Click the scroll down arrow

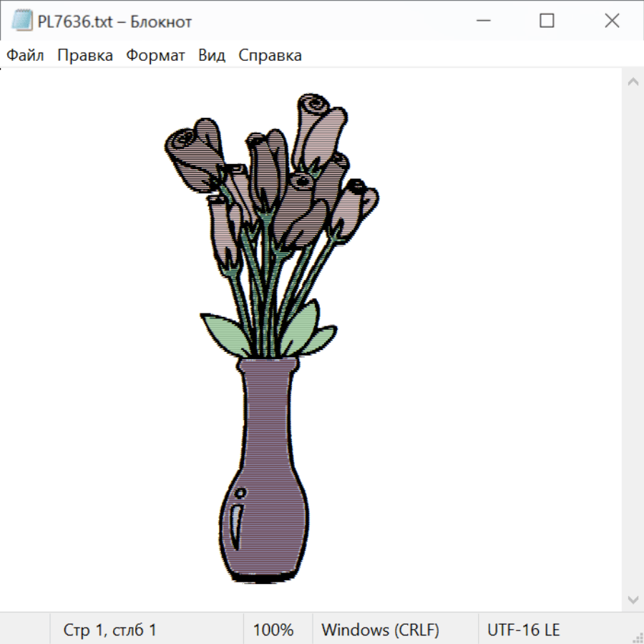633,599
